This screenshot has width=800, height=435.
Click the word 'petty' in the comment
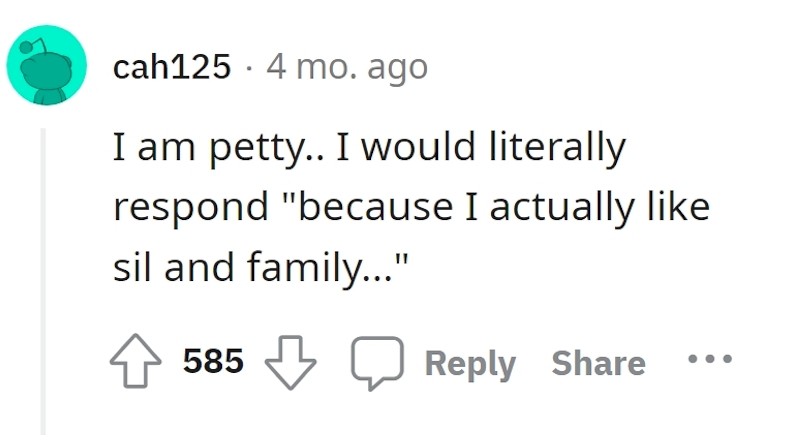[x=257, y=148]
